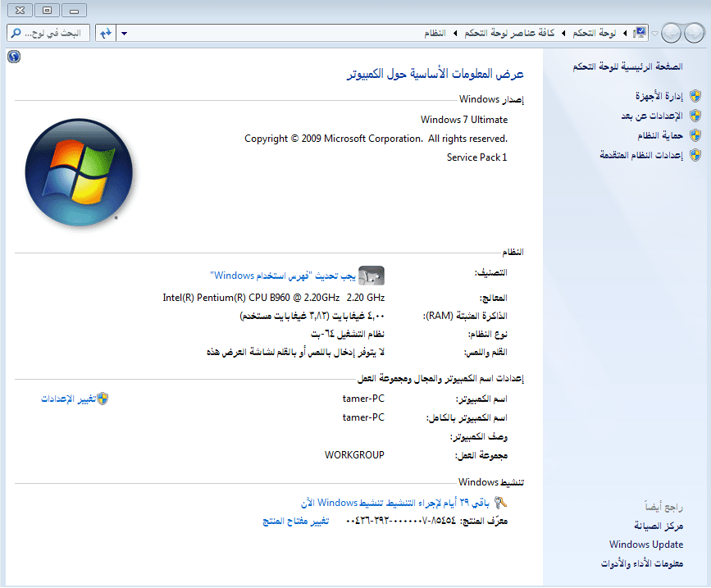Viewport: 711px width, 588px height.
Task: Click the refresh button beside address bar
Action: 105,33
